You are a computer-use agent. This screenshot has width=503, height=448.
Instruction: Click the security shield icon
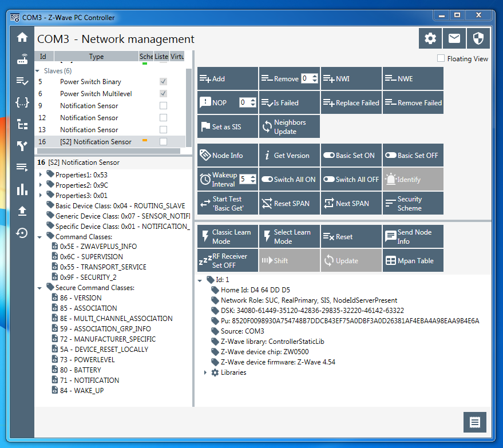[478, 38]
